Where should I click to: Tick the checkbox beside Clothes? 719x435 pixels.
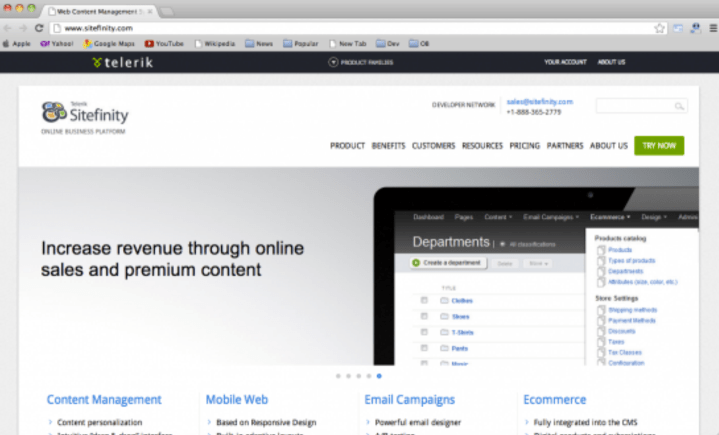(x=424, y=300)
